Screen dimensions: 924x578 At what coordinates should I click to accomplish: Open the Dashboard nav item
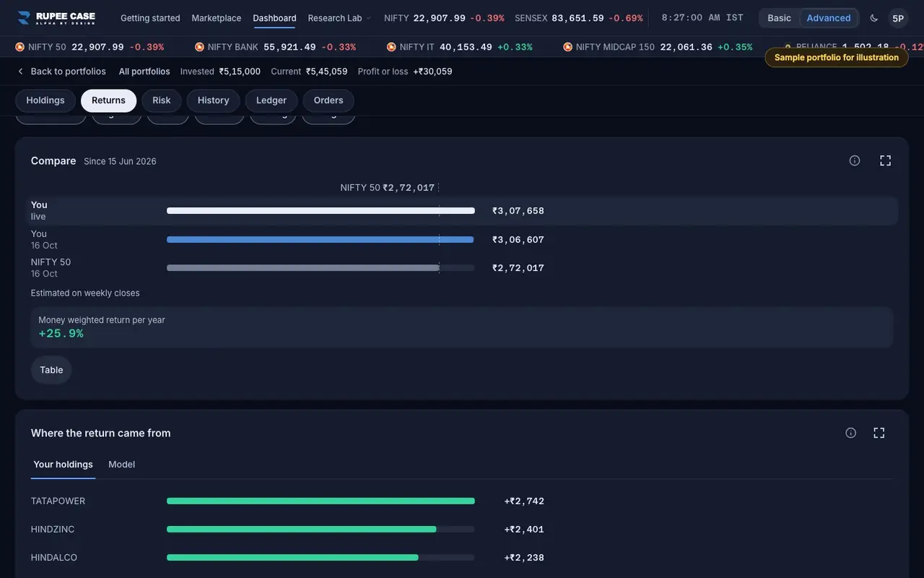click(274, 18)
